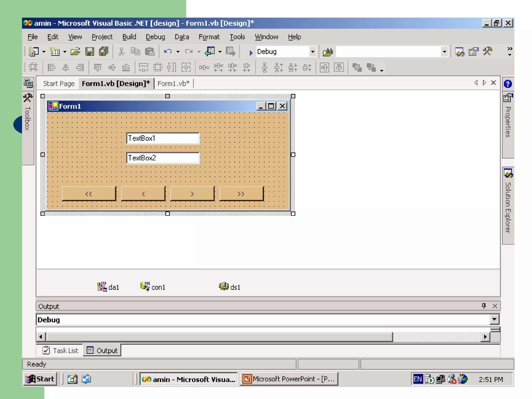Screen dimensions: 532x399
Task: Click the Save All icon
Action: pyautogui.click(x=104, y=52)
